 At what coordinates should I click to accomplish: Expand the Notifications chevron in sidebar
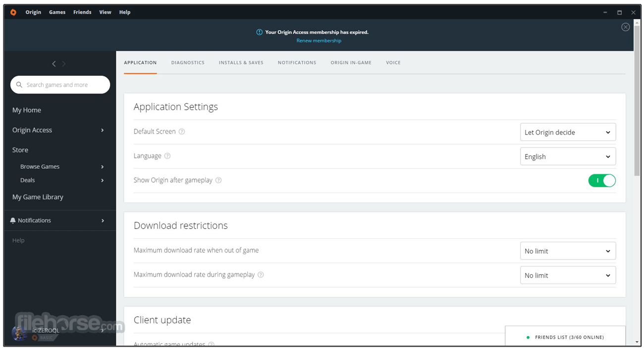pos(103,221)
